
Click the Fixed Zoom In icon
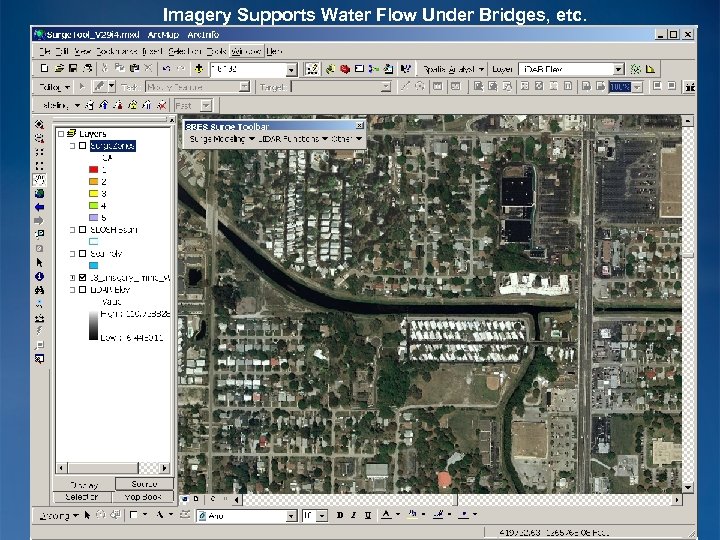click(x=39, y=152)
